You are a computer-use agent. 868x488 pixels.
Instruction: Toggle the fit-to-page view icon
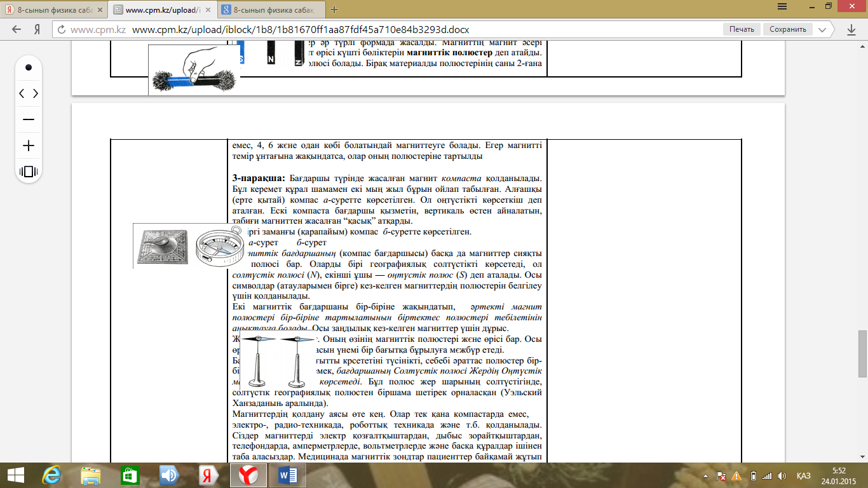pos(29,172)
